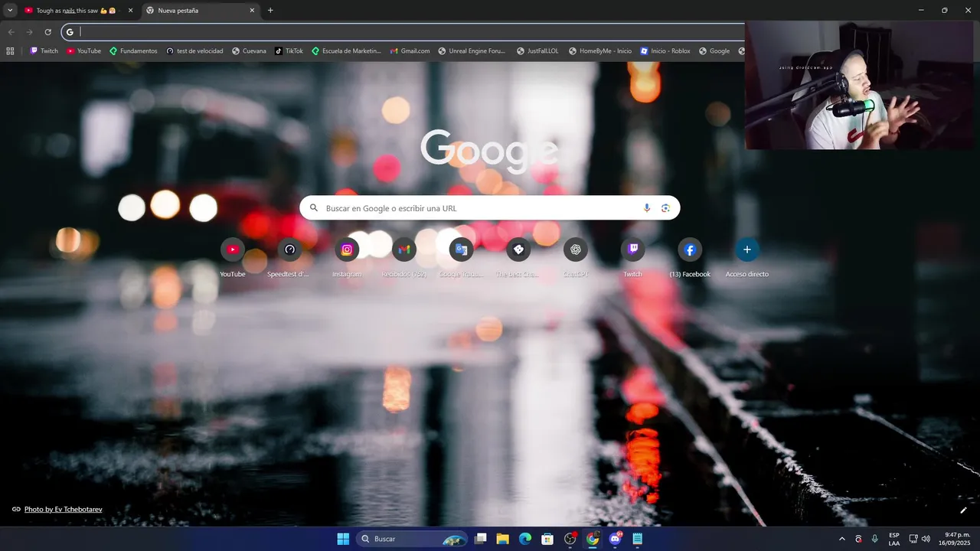
Task: Switch to Chrome in taskbar
Action: pyautogui.click(x=592, y=539)
